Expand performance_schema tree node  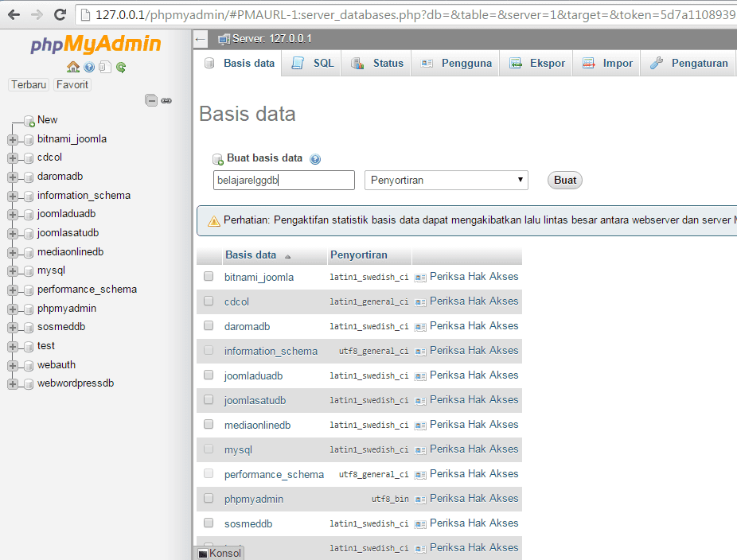click(13, 290)
